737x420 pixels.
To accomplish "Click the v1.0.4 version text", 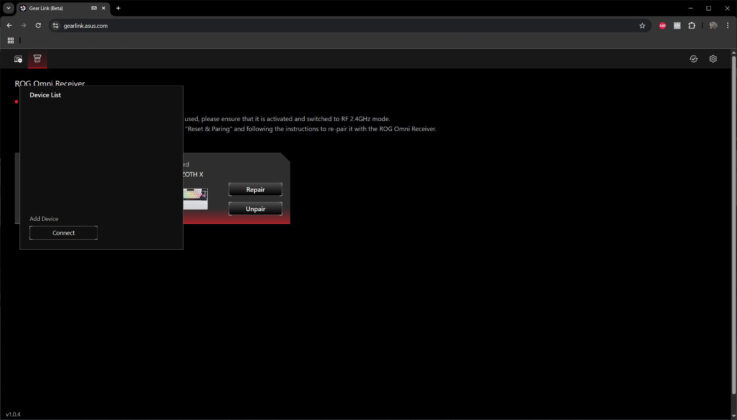I will coord(13,415).
